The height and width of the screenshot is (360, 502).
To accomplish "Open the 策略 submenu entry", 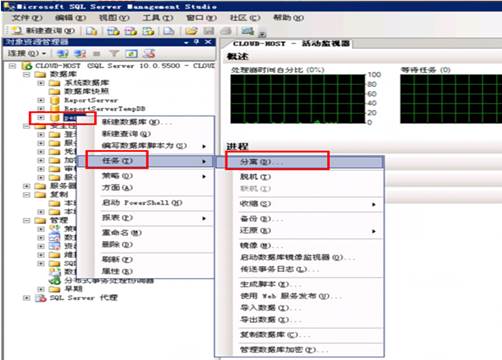I will coord(145,176).
